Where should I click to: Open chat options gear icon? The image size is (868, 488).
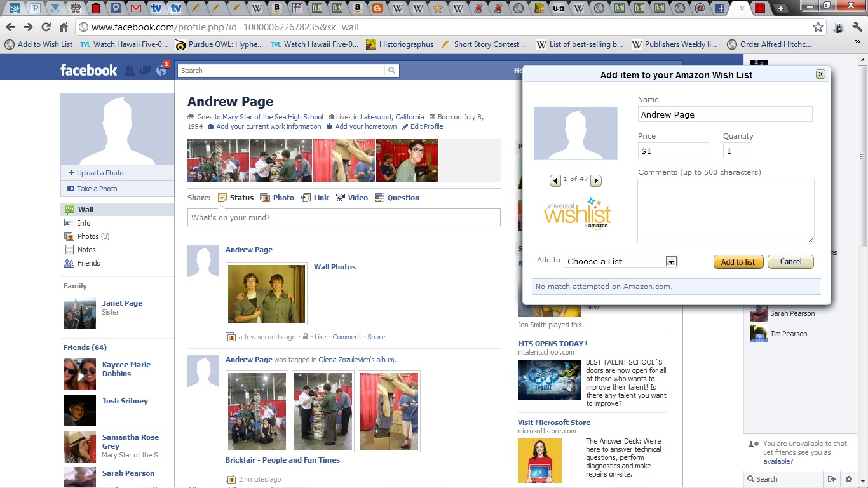tap(848, 479)
